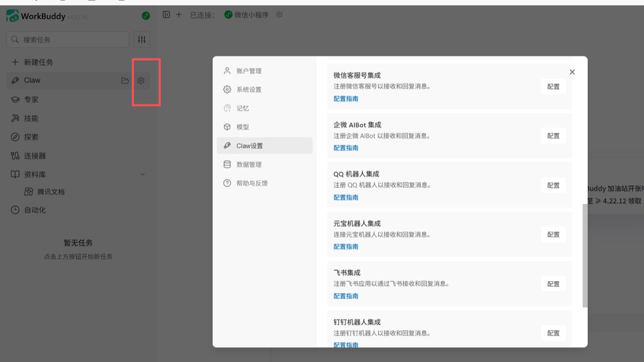Switch to 账户管理 settings tab
The height and width of the screenshot is (362, 644).
click(x=265, y=71)
